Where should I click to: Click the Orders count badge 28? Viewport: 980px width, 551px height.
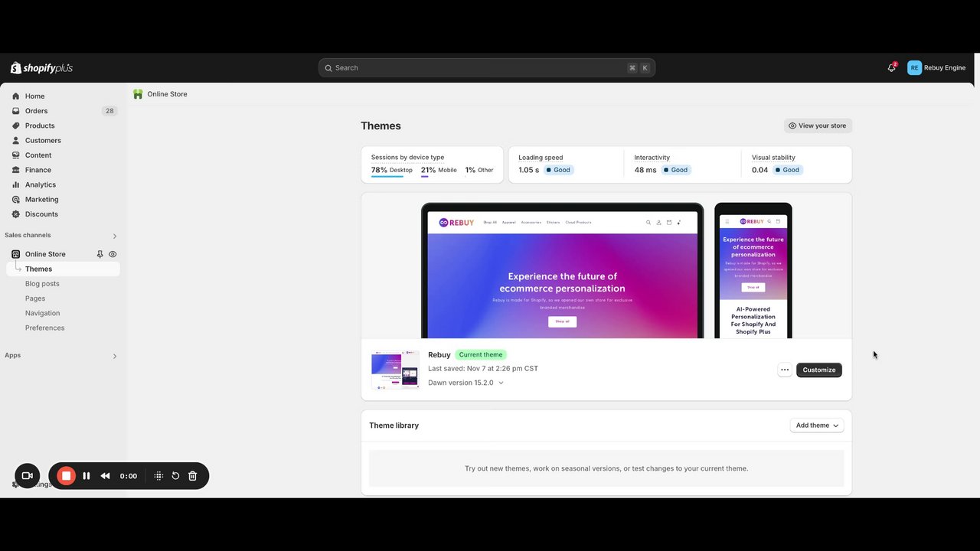pos(109,111)
